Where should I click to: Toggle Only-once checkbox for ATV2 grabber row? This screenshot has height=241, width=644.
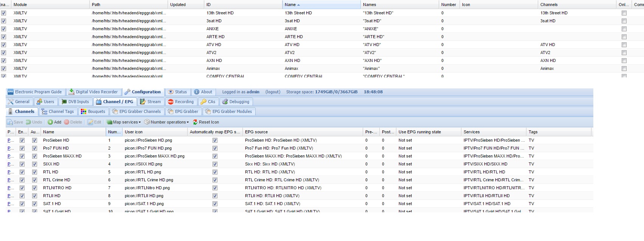coord(624,53)
